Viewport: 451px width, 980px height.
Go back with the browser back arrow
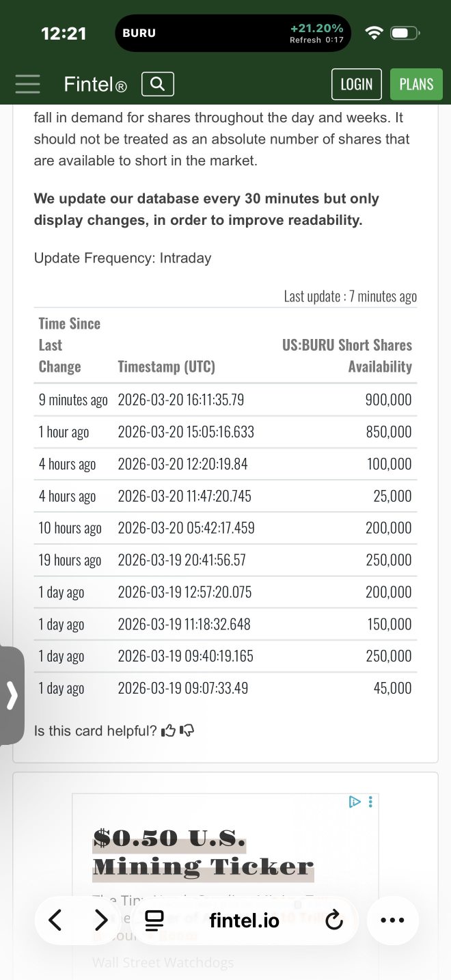click(55, 920)
